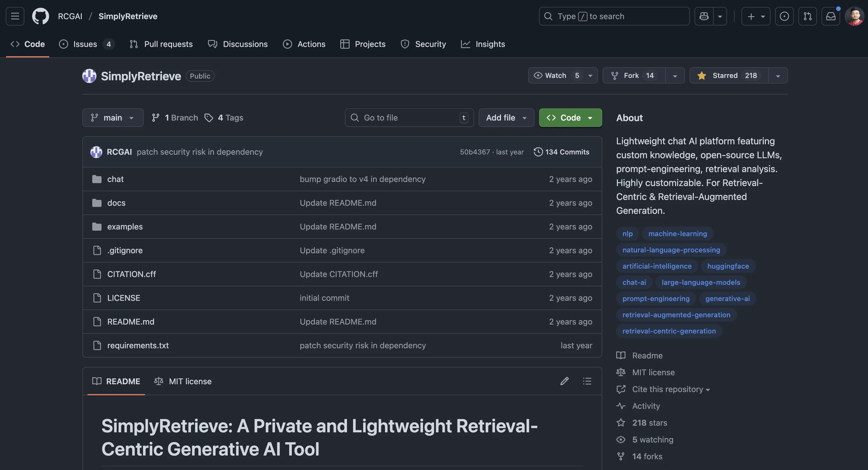This screenshot has width=868, height=470.
Task: Open the GitHub home icon
Action: click(x=40, y=16)
